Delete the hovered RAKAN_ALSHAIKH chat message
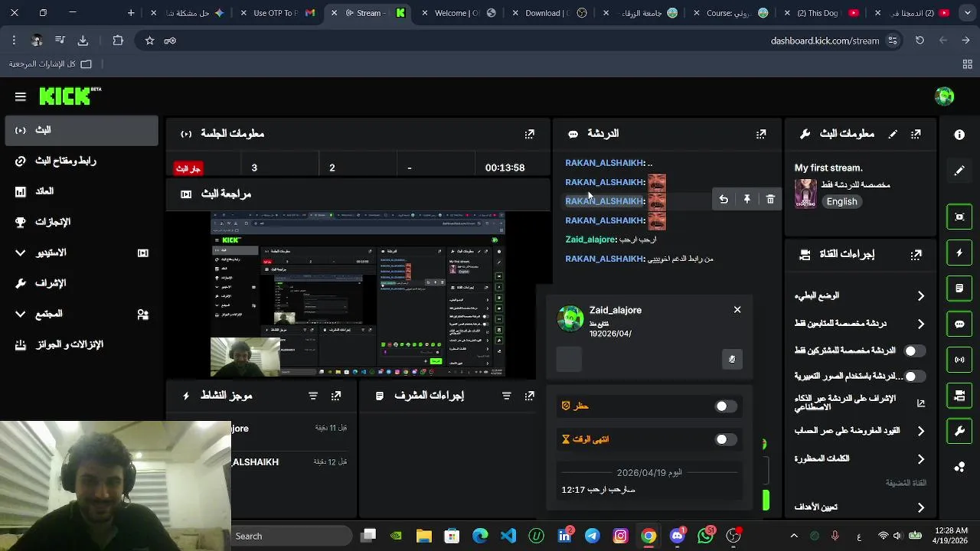The width and height of the screenshot is (980, 551). (770, 200)
